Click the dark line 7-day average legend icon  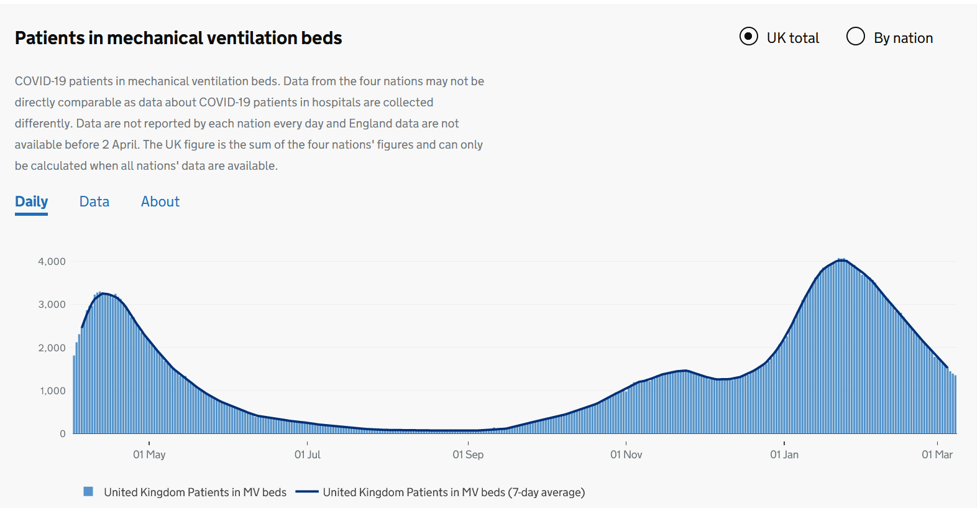pyautogui.click(x=307, y=492)
